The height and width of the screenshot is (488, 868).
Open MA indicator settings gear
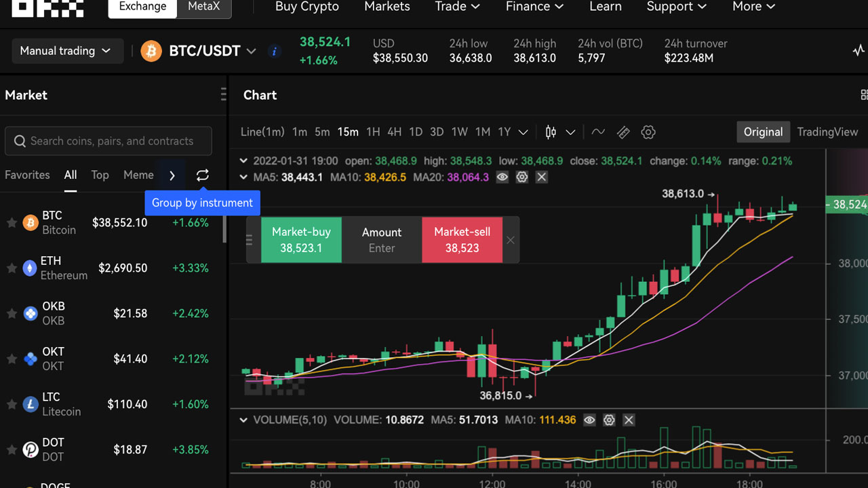[521, 178]
